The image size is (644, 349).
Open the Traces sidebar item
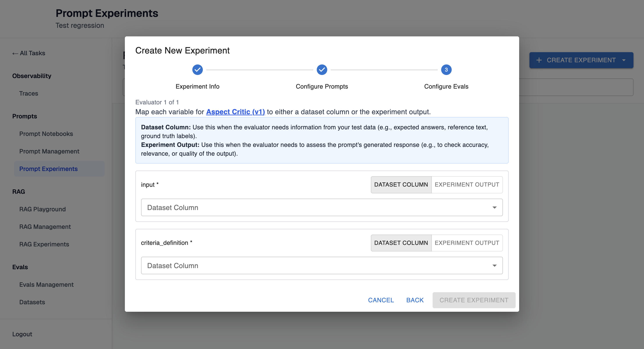pyautogui.click(x=28, y=93)
